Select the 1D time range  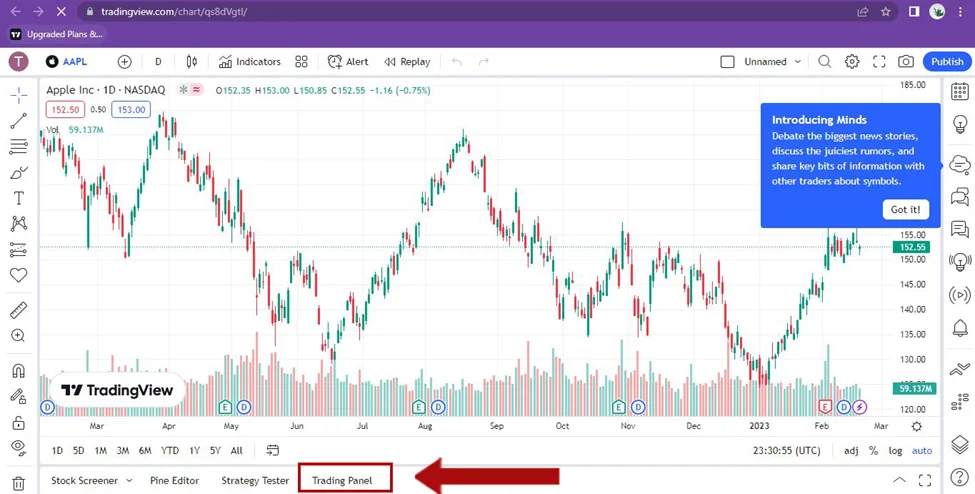(x=57, y=450)
